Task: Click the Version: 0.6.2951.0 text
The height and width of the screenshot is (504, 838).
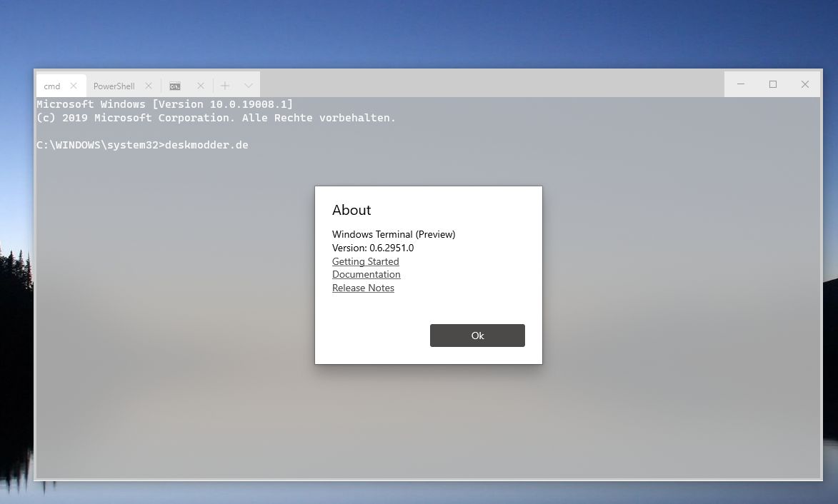Action: pyautogui.click(x=372, y=248)
